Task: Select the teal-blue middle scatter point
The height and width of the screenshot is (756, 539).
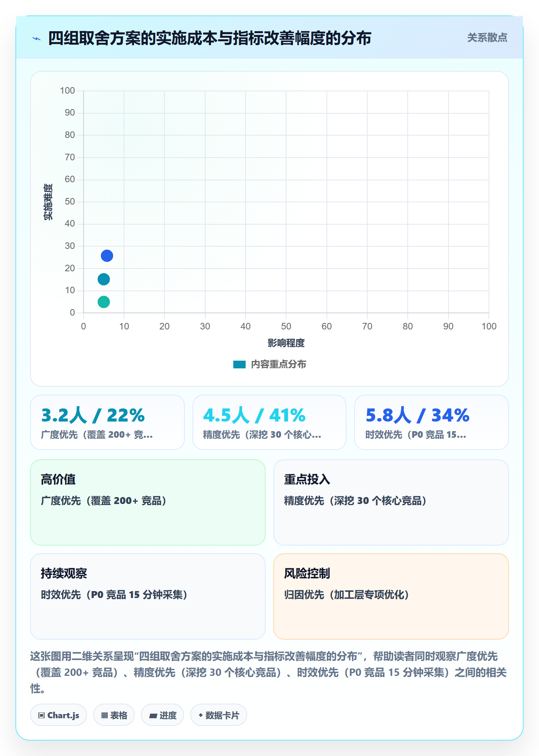Action: coord(104,279)
